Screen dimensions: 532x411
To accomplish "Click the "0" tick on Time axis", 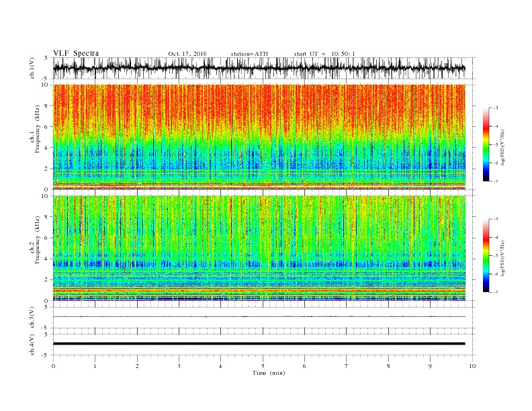I will pyautogui.click(x=53, y=366).
